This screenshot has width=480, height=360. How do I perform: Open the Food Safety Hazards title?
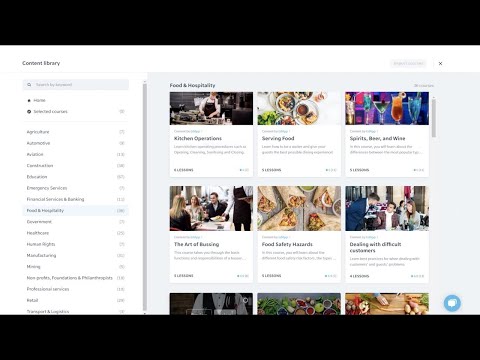pyautogui.click(x=287, y=244)
